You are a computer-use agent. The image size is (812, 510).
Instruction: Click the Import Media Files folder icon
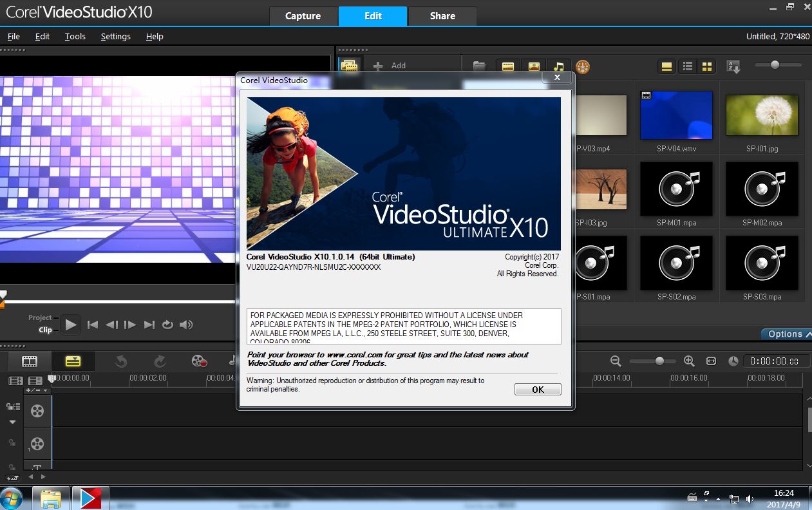479,66
